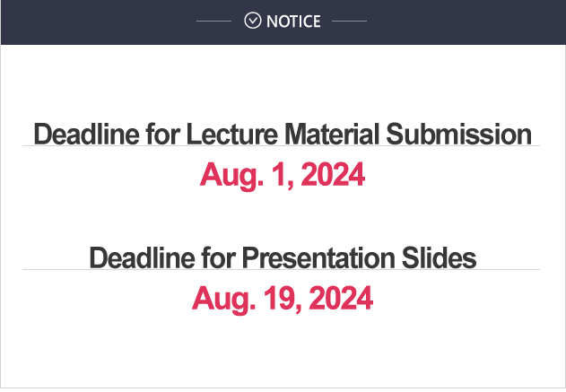
Task: Click Aug. in the presentation slides deadline date
Action: click(224, 300)
